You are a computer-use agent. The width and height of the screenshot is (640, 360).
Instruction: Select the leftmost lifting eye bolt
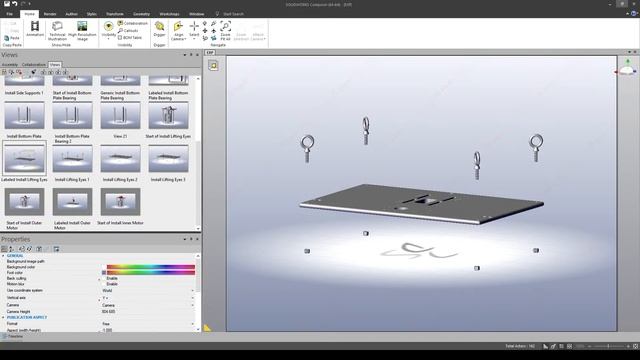[307, 149]
